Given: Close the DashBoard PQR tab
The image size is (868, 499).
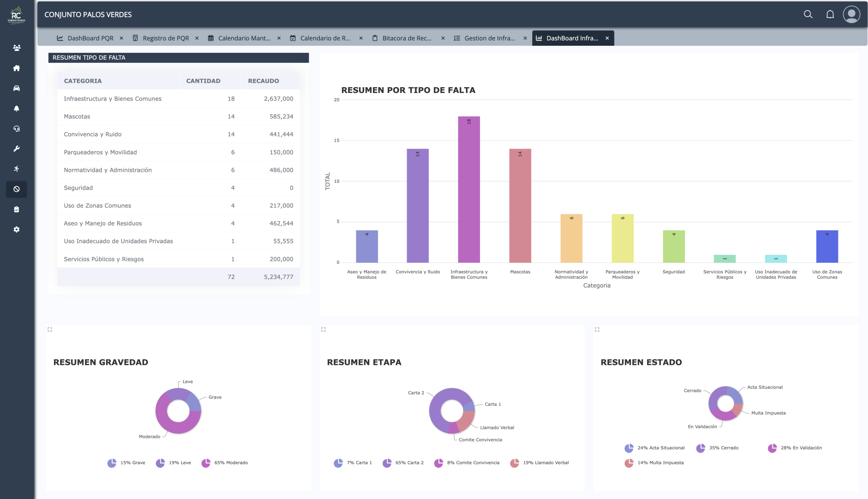Looking at the screenshot, I should tap(121, 38).
